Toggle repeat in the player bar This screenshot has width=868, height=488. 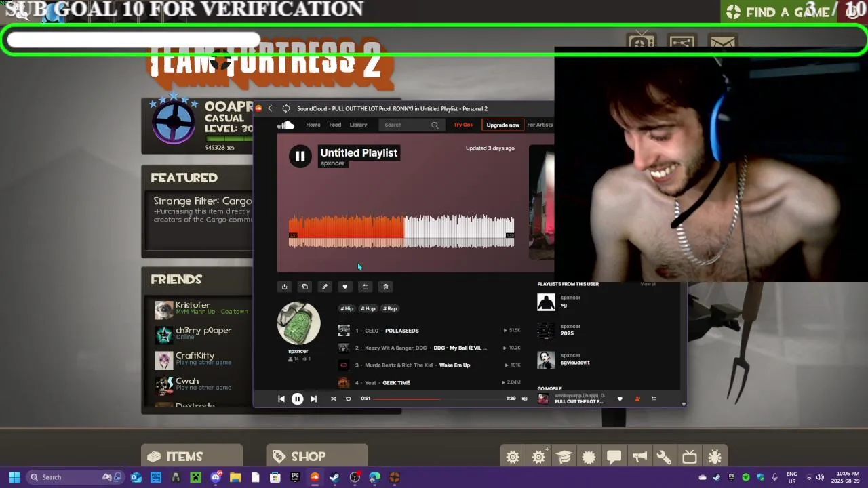[x=348, y=399]
